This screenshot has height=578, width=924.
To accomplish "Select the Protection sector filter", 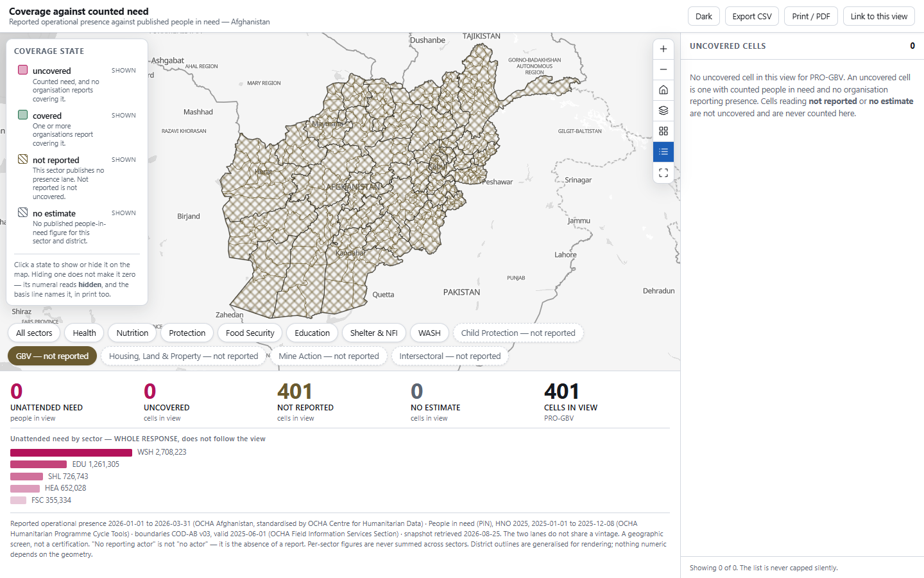I will coord(187,333).
